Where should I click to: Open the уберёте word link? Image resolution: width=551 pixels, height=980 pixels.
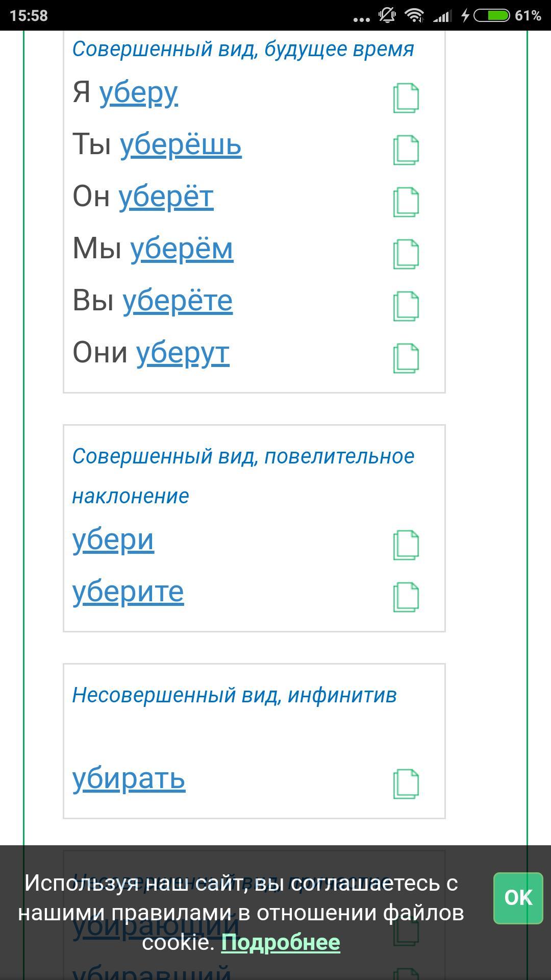coord(178,301)
